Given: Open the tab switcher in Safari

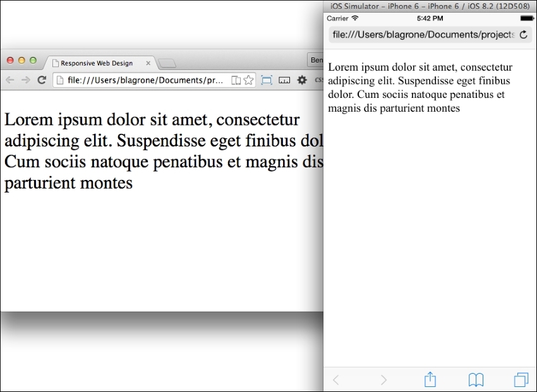Looking at the screenshot, I should [x=521, y=379].
